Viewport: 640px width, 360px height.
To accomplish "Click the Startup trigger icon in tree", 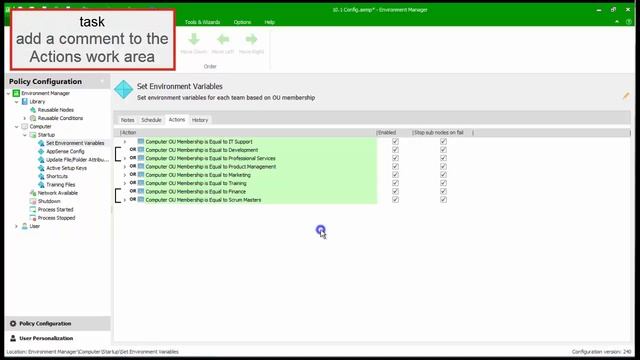I will (x=33, y=135).
